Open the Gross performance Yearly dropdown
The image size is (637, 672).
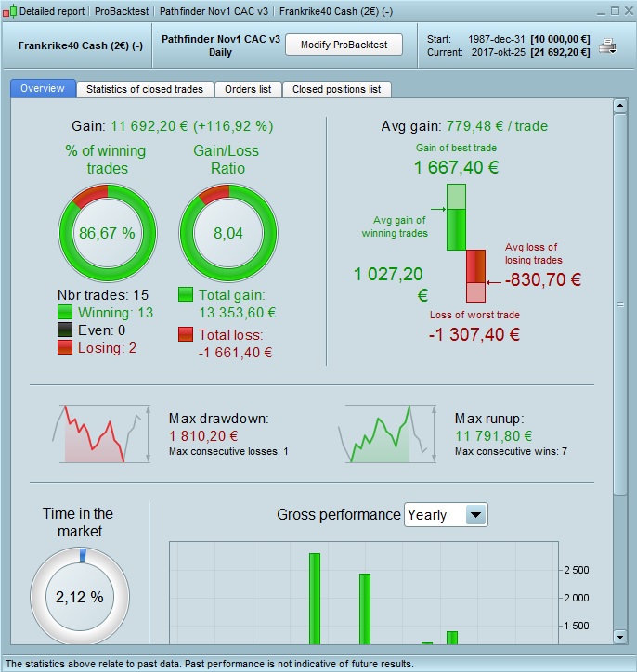tap(446, 515)
